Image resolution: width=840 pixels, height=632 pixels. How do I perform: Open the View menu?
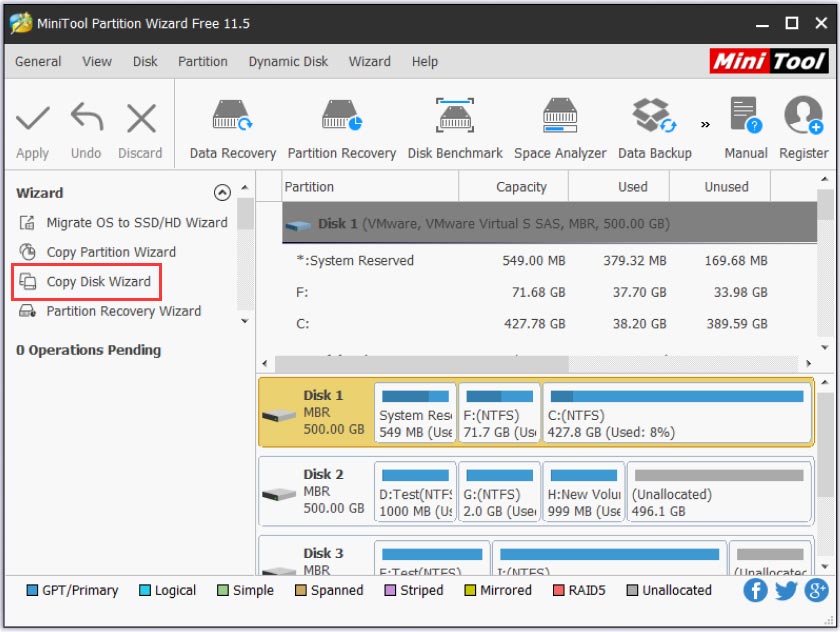coord(97,62)
